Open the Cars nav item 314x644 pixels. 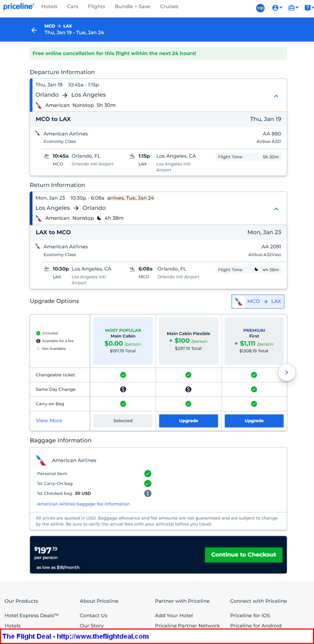click(x=73, y=7)
